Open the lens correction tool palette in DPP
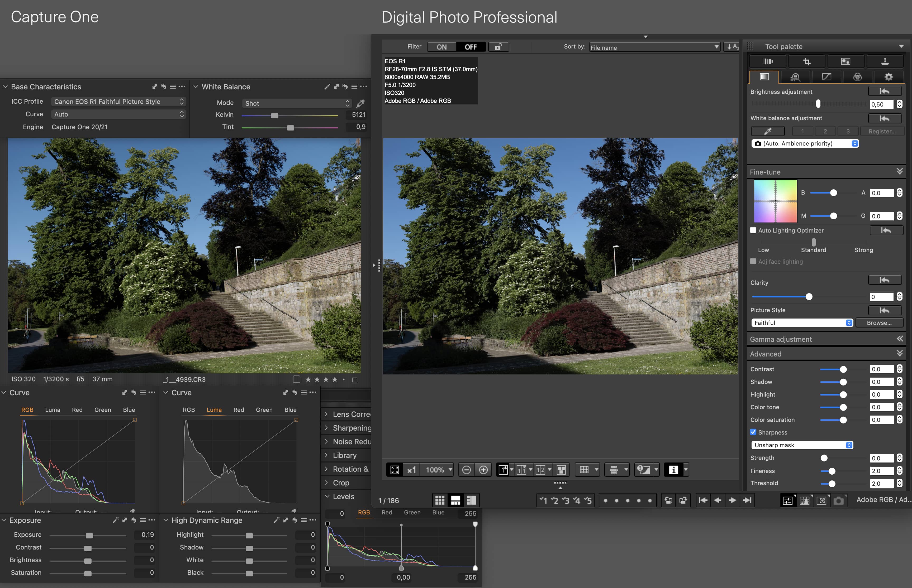This screenshot has height=588, width=912. (768, 61)
